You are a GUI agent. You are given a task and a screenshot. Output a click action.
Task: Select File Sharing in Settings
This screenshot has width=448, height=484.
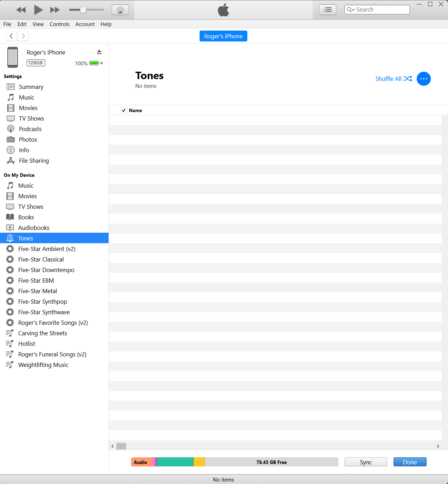[34, 161]
